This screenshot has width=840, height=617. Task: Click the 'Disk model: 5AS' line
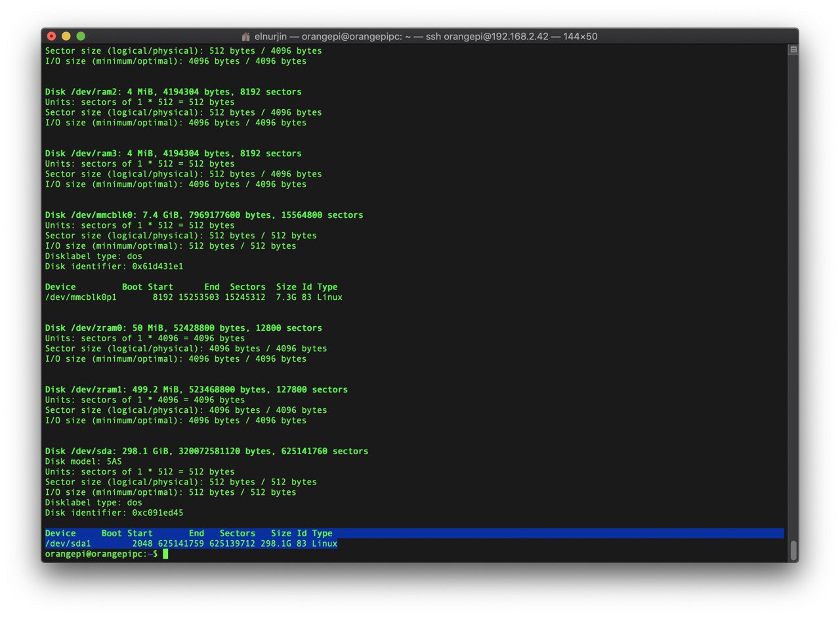pyautogui.click(x=83, y=461)
